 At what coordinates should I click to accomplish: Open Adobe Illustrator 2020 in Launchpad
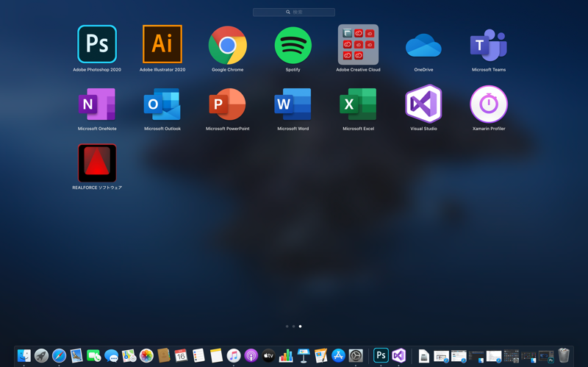[x=162, y=44]
